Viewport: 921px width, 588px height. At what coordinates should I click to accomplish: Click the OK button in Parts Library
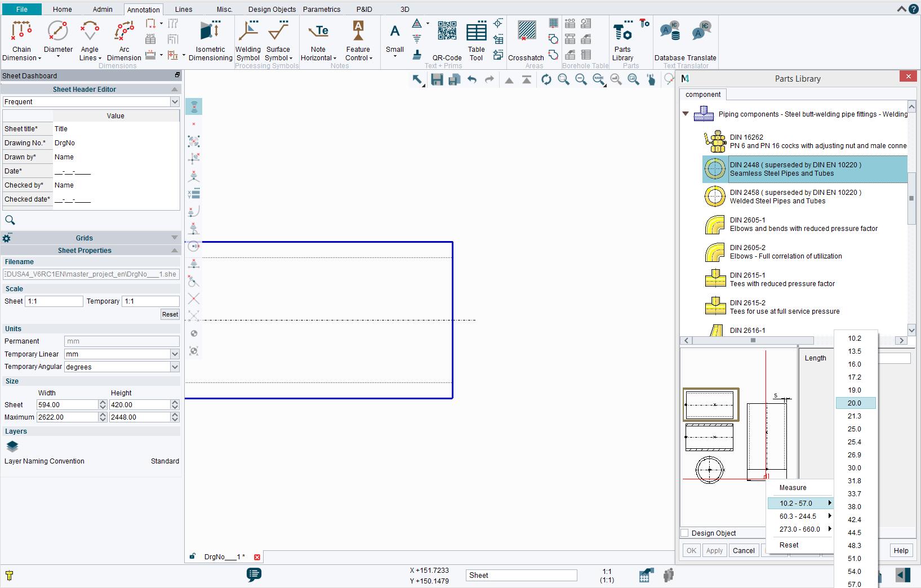pos(692,550)
